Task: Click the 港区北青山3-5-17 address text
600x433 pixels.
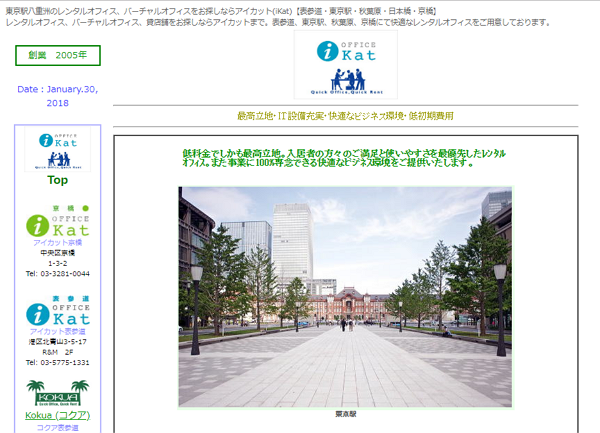Action: tap(57, 342)
